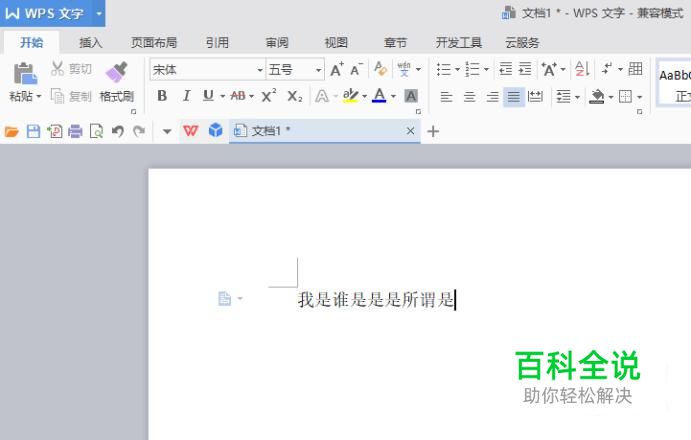Expand the font size 五号 dropdown

pos(318,70)
